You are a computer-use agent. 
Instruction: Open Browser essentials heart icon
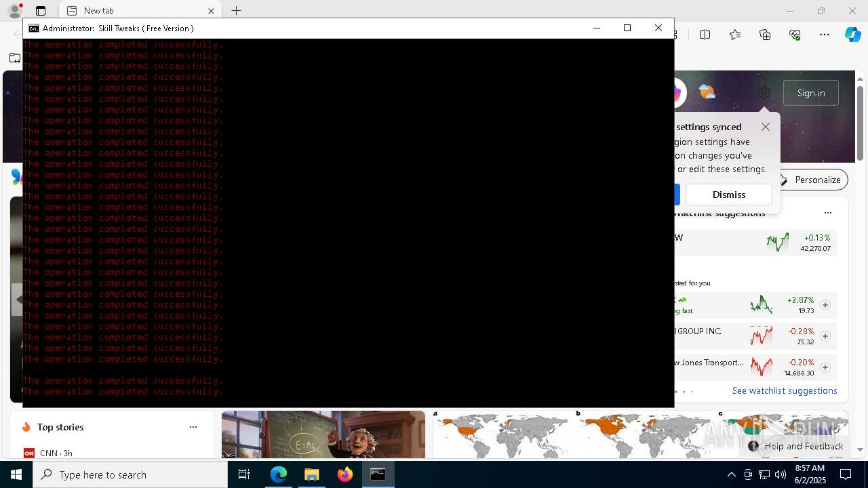click(x=795, y=35)
